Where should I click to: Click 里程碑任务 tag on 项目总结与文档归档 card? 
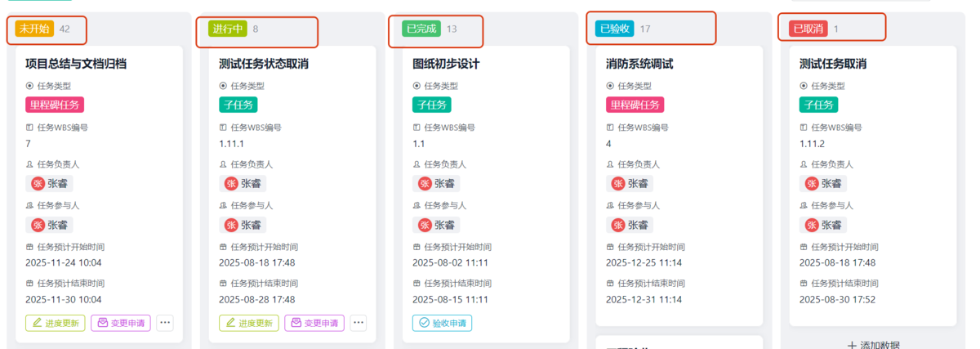(x=55, y=105)
